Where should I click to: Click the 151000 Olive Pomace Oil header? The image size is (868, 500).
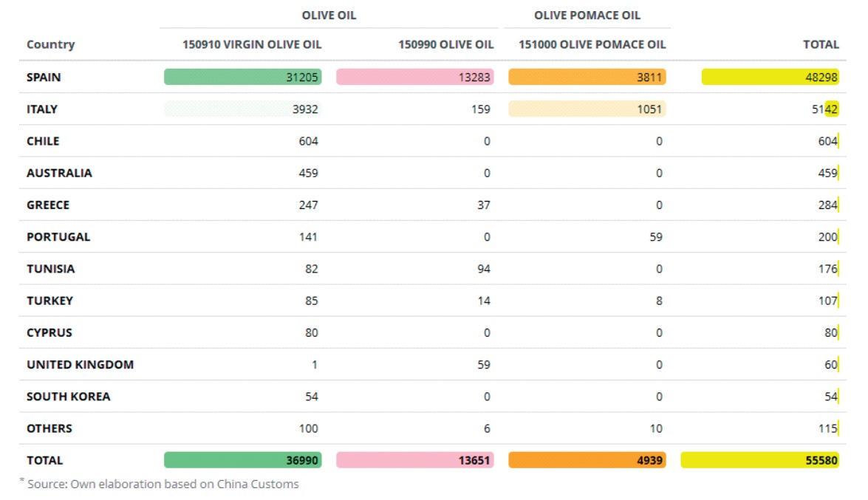point(592,44)
